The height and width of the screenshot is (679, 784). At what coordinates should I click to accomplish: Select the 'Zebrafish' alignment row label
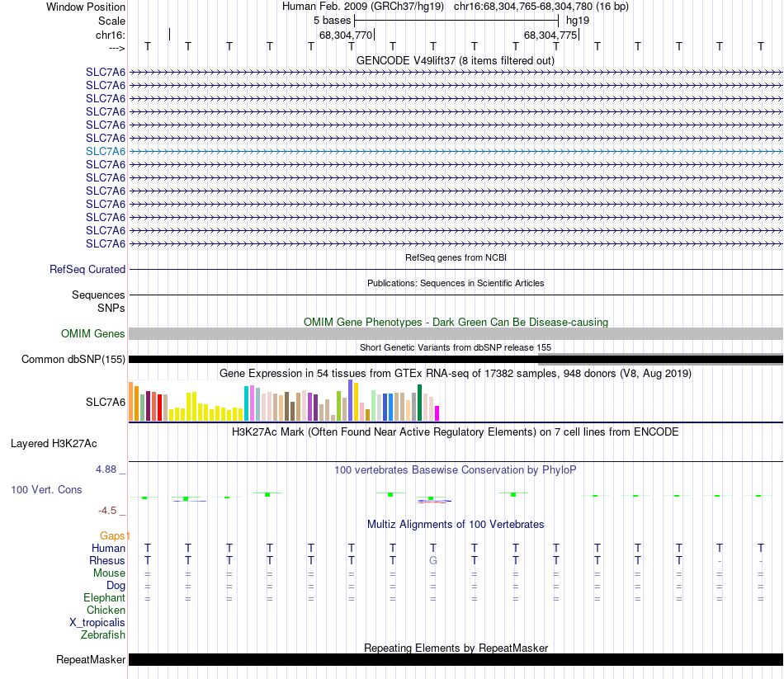(103, 635)
